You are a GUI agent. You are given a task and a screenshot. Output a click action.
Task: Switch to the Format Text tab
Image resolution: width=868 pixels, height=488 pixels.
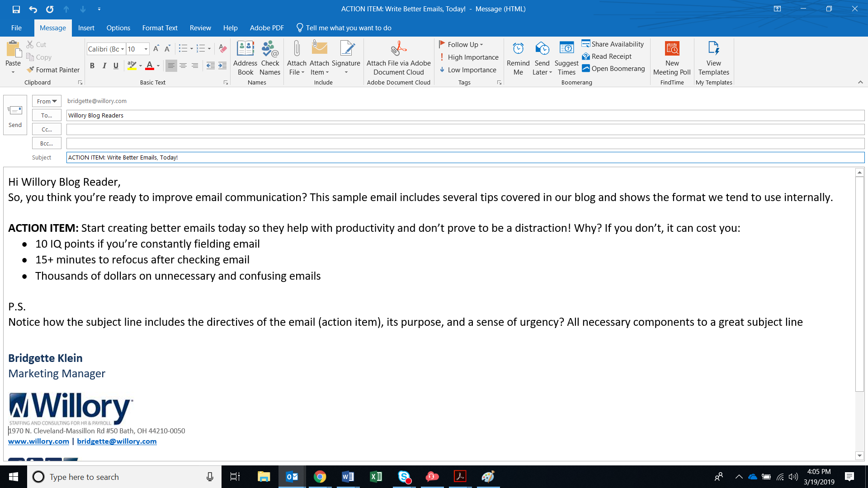(160, 28)
